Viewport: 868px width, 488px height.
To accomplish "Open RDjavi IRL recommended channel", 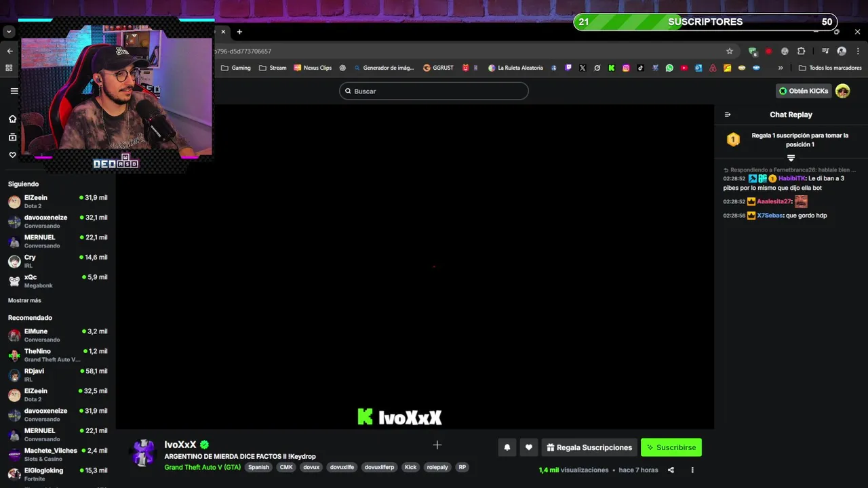I will [x=58, y=375].
